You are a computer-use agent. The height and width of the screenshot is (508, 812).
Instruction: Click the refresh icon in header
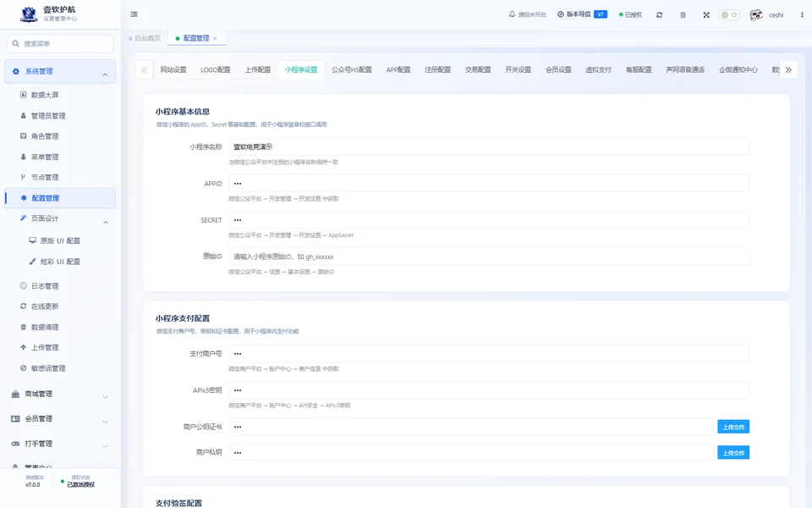click(x=659, y=15)
